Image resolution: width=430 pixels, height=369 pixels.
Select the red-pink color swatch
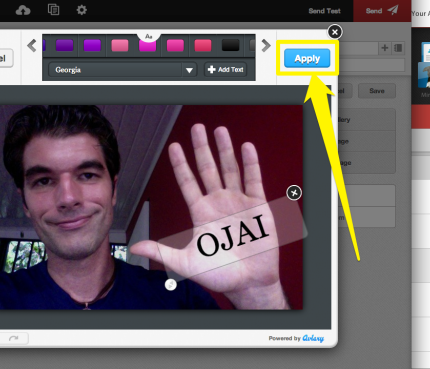click(203, 45)
